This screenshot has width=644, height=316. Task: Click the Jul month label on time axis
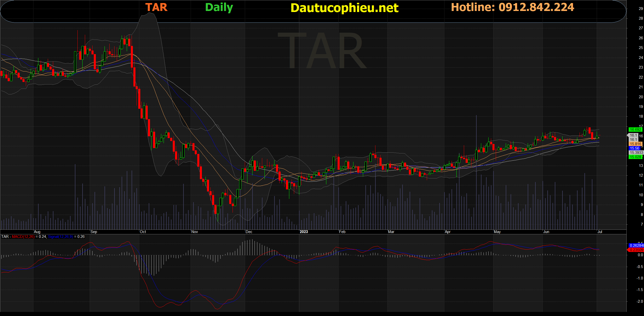600,232
